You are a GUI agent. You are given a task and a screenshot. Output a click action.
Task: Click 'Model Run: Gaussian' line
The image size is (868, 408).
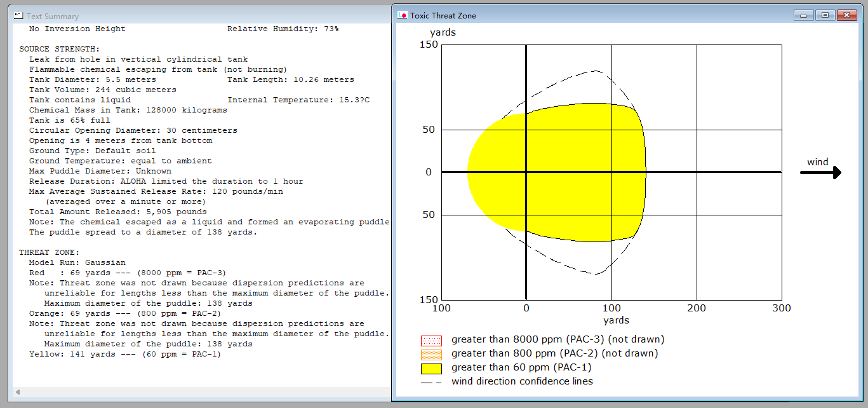pos(77,262)
